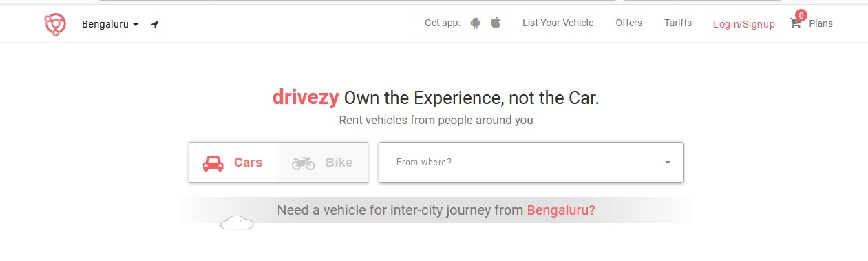Go to the Offers page

point(628,23)
